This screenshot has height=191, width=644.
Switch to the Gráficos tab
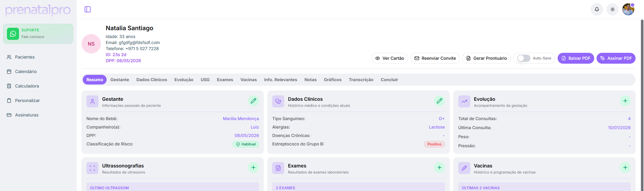333,80
